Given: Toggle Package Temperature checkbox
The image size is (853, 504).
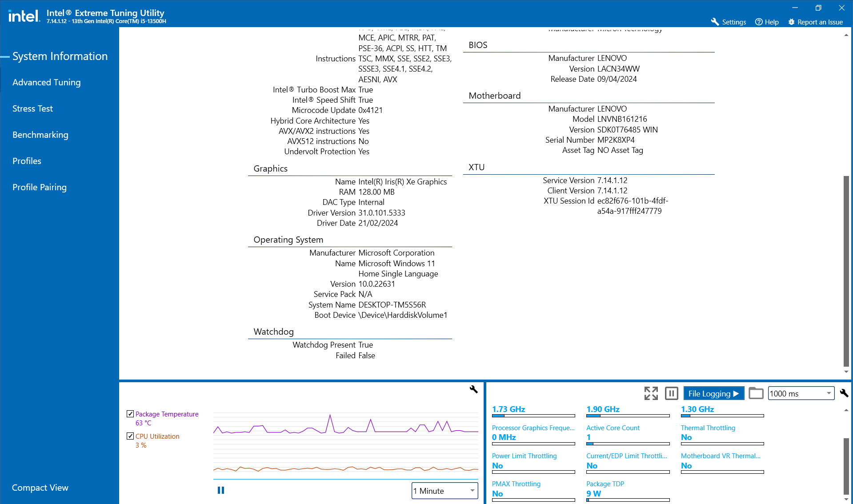Looking at the screenshot, I should point(130,414).
